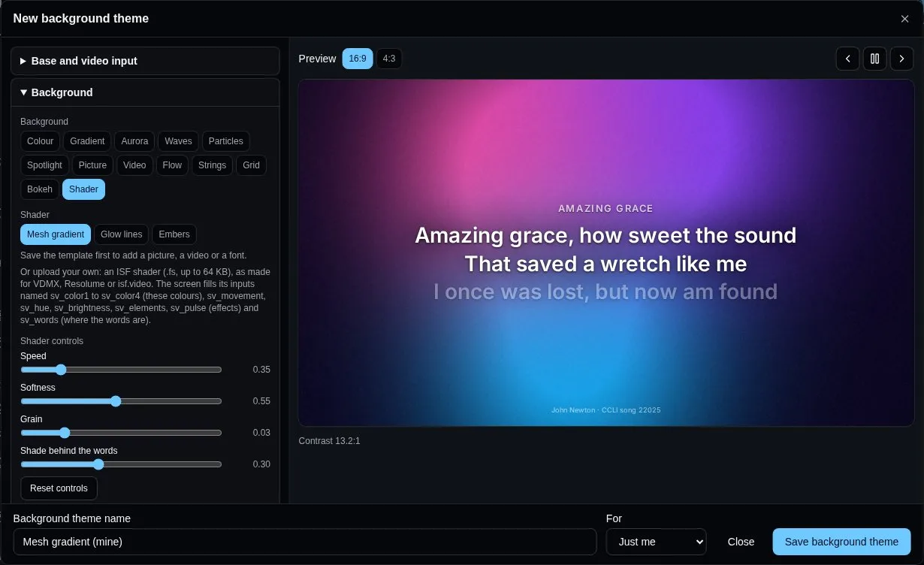The width and height of the screenshot is (924, 565).
Task: Select the Mesh gradient shader
Action: point(56,234)
